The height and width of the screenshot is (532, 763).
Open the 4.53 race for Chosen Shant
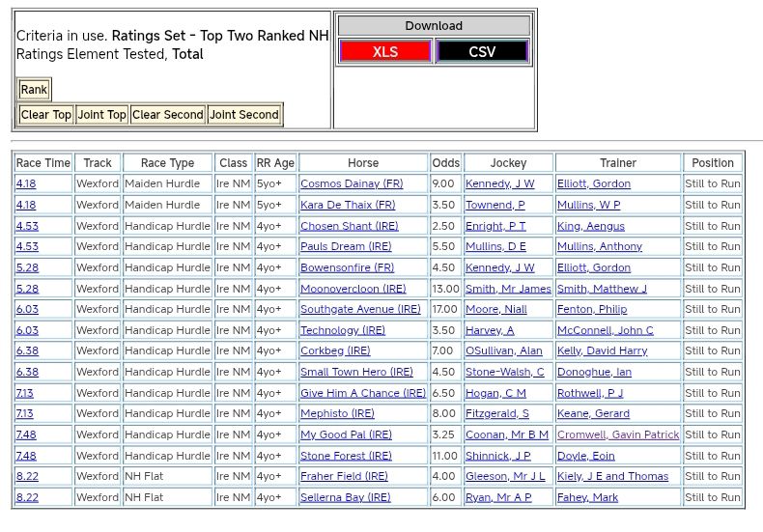[27, 226]
